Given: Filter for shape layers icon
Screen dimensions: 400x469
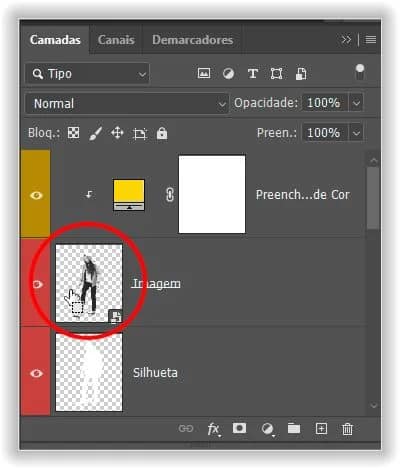Looking at the screenshot, I should 276,74.
